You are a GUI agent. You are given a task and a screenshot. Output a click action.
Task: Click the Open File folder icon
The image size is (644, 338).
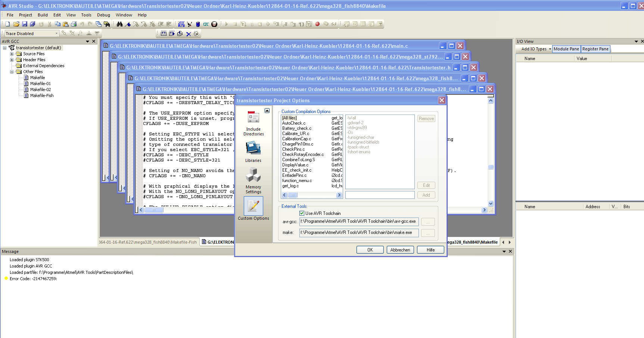point(16,24)
